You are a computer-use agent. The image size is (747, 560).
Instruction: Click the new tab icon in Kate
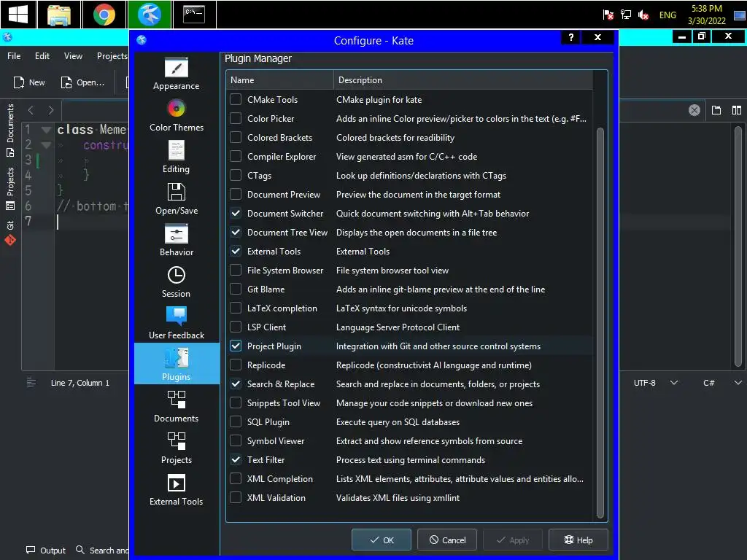[x=716, y=111]
